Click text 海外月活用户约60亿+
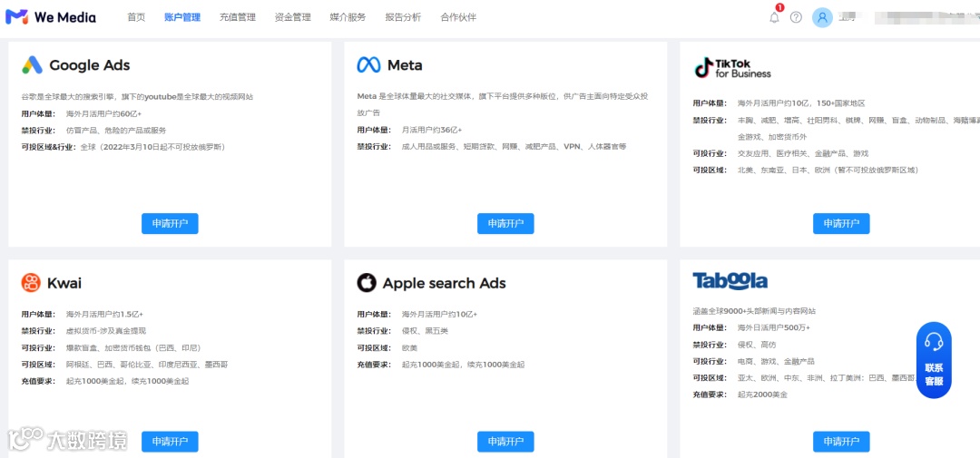Viewport: 980px width, 458px height. (103, 113)
